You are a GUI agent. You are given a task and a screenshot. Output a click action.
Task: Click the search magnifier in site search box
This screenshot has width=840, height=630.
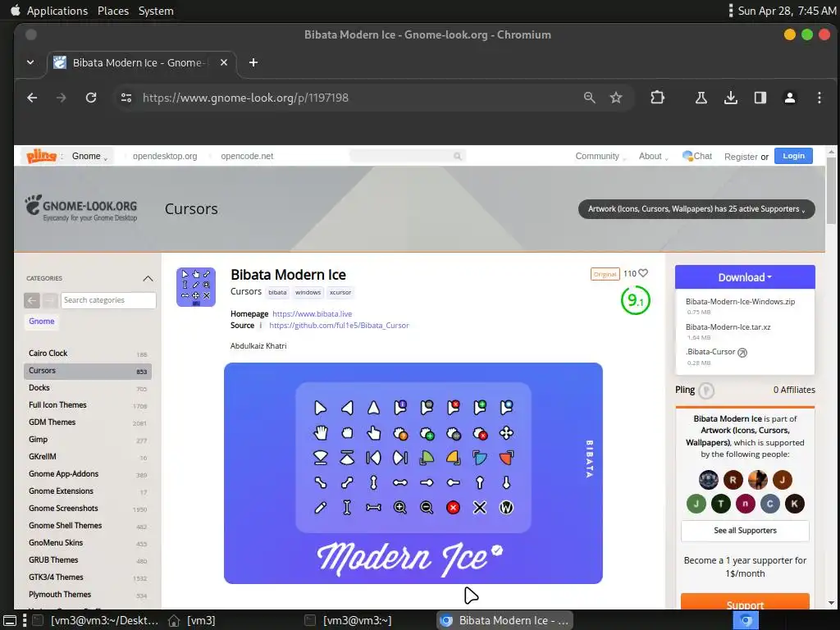click(458, 156)
